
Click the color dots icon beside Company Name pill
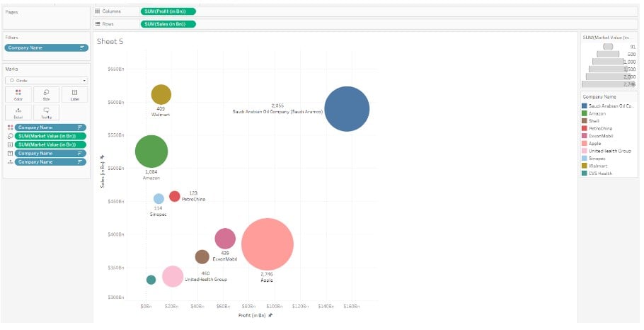pyautogui.click(x=11, y=127)
